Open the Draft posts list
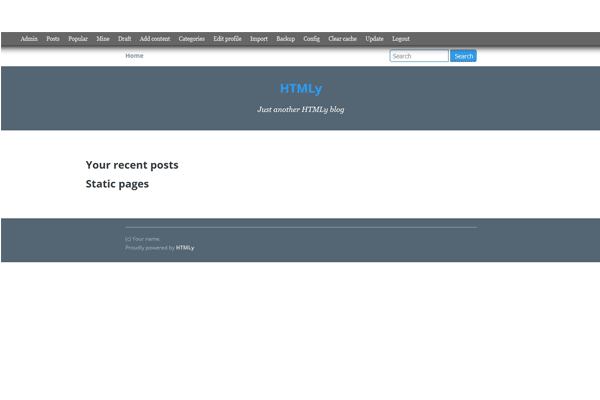Screen dimensions: 600x400 (x=125, y=39)
